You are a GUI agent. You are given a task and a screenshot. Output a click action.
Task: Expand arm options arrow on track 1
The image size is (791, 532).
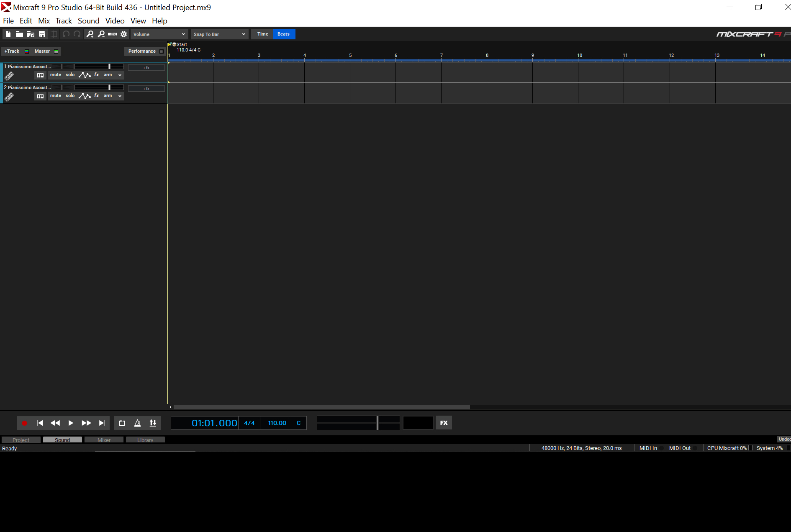click(120, 75)
